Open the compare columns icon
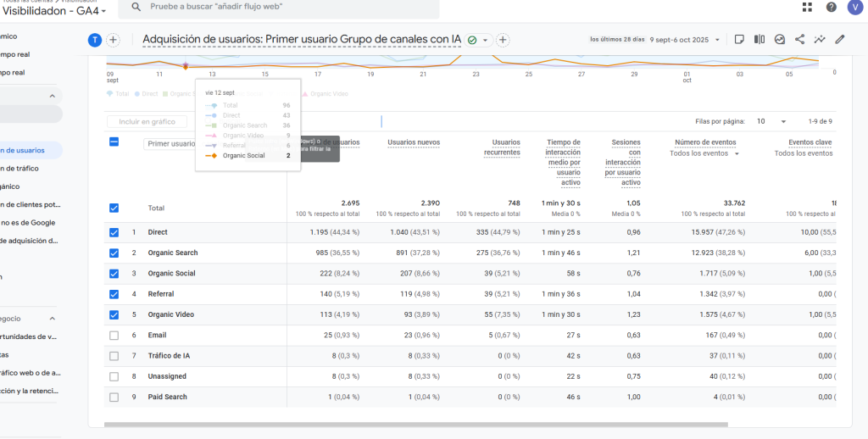868x439 pixels. tap(759, 39)
